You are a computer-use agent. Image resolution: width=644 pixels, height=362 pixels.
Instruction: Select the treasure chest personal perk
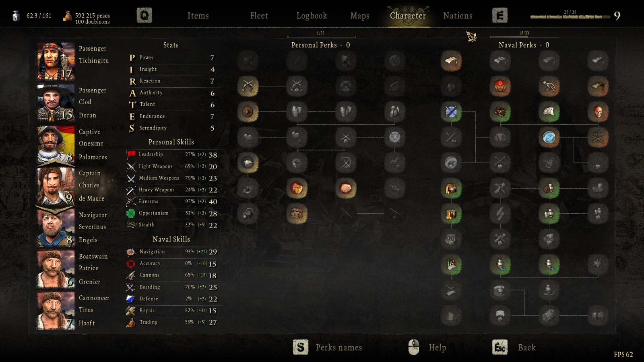click(x=297, y=214)
